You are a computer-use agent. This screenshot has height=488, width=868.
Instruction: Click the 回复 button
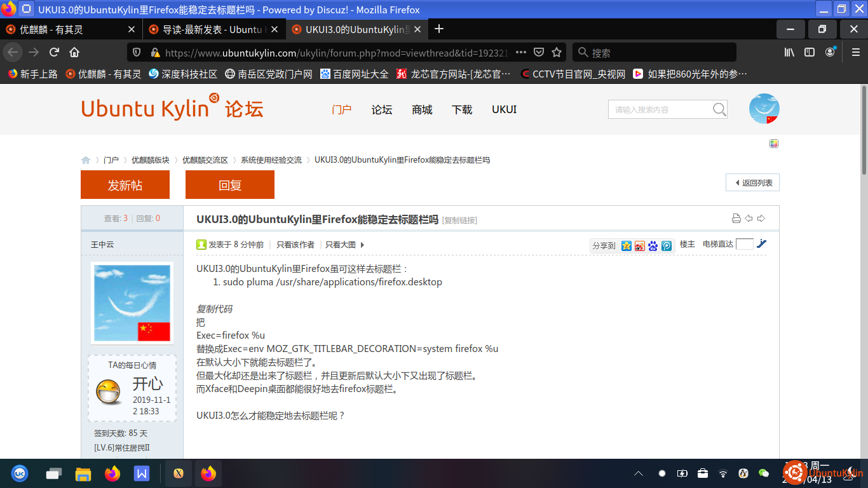click(x=230, y=185)
